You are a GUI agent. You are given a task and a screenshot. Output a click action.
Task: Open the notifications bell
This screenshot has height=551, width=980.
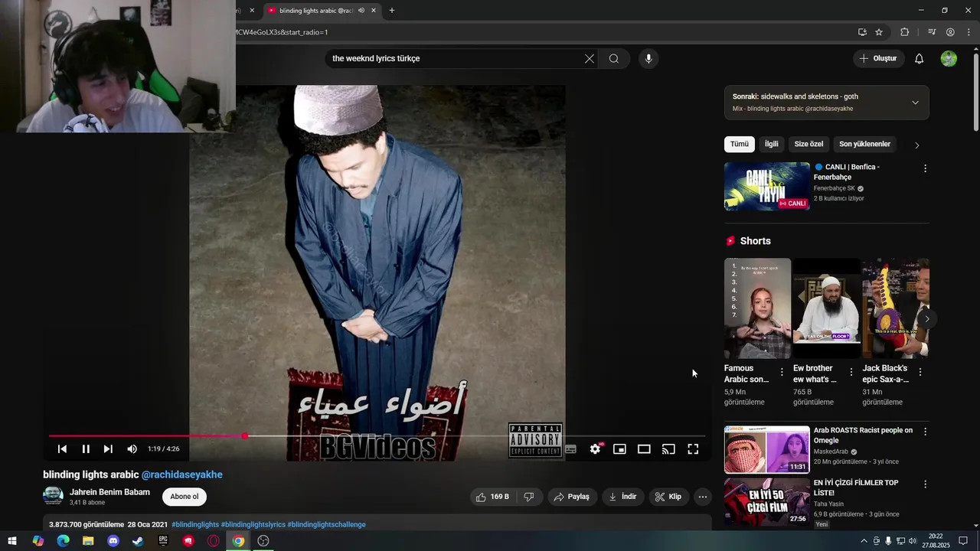(x=920, y=59)
